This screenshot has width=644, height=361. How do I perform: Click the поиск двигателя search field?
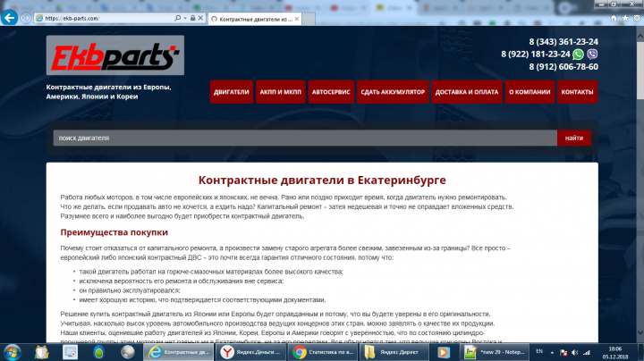point(305,138)
